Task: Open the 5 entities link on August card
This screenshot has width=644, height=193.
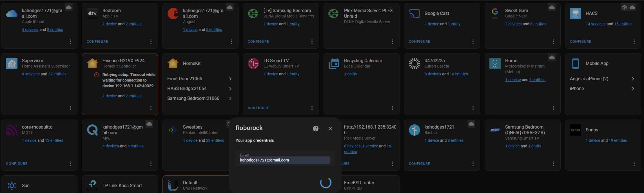Action: tap(214, 30)
